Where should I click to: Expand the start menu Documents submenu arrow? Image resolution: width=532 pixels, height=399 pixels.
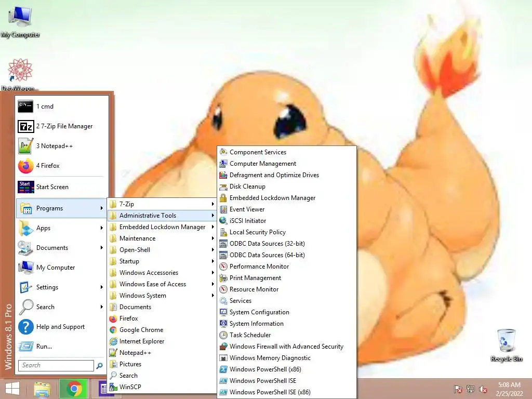pos(101,248)
